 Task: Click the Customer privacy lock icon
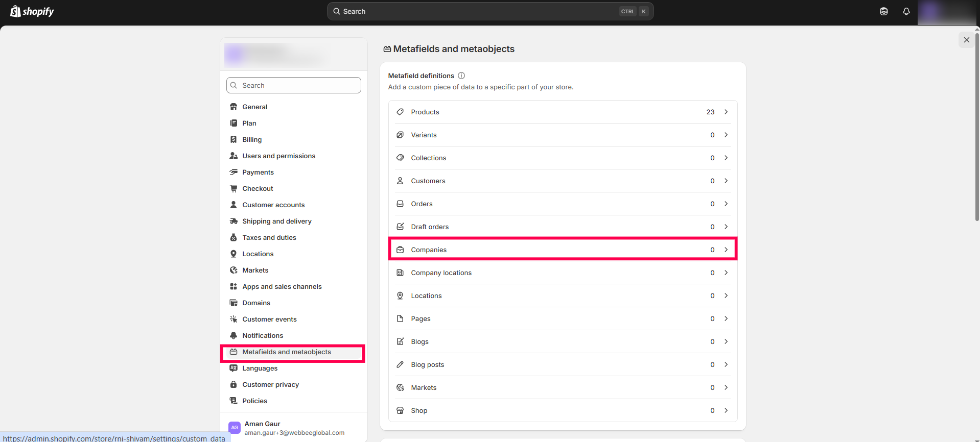234,384
